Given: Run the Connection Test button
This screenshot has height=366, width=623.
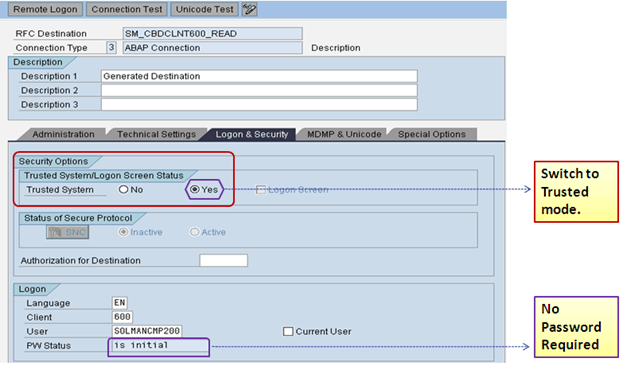Looking at the screenshot, I should pos(127,9).
